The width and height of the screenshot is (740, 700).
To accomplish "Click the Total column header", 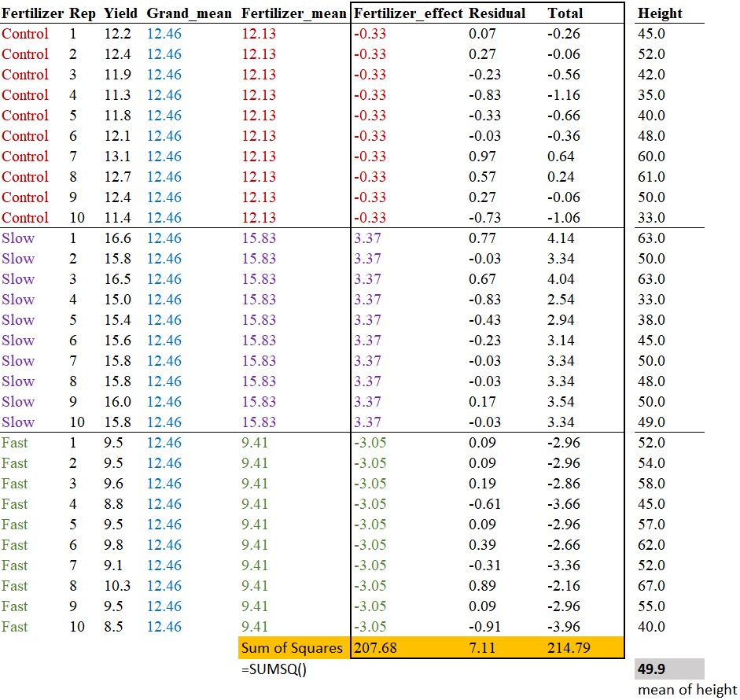I will point(565,13).
